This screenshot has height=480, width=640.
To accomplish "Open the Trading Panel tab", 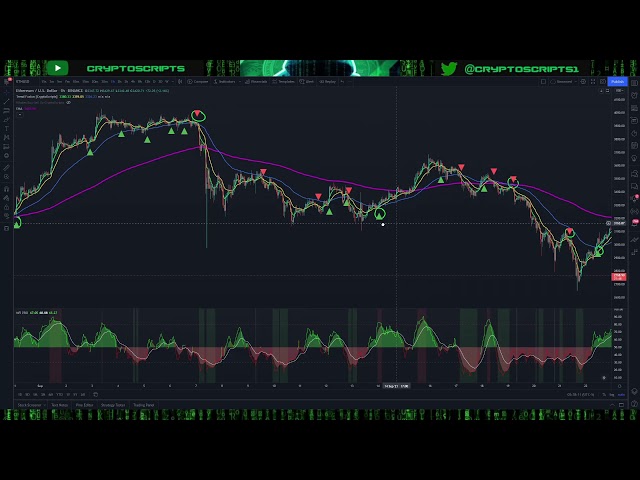I will (144, 405).
